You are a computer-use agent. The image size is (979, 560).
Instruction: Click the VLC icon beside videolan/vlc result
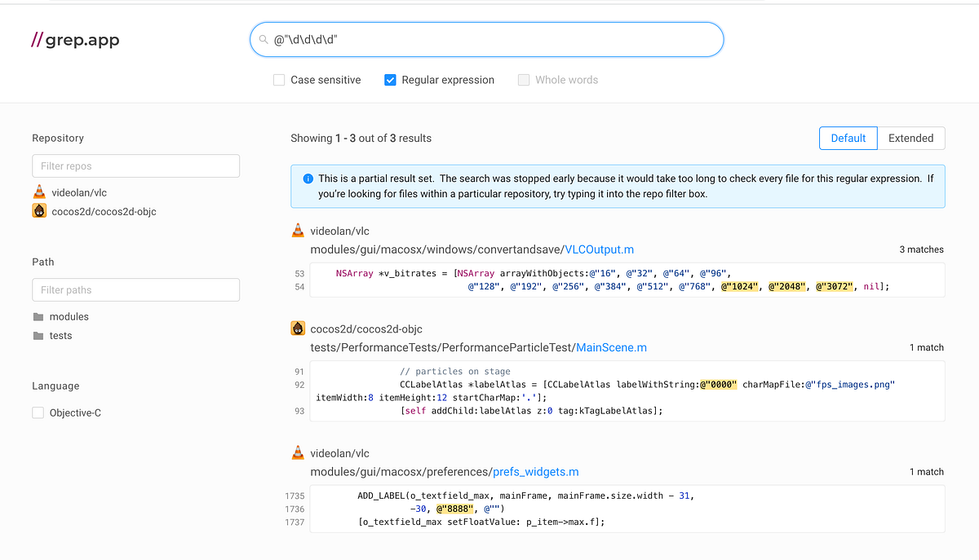click(298, 230)
